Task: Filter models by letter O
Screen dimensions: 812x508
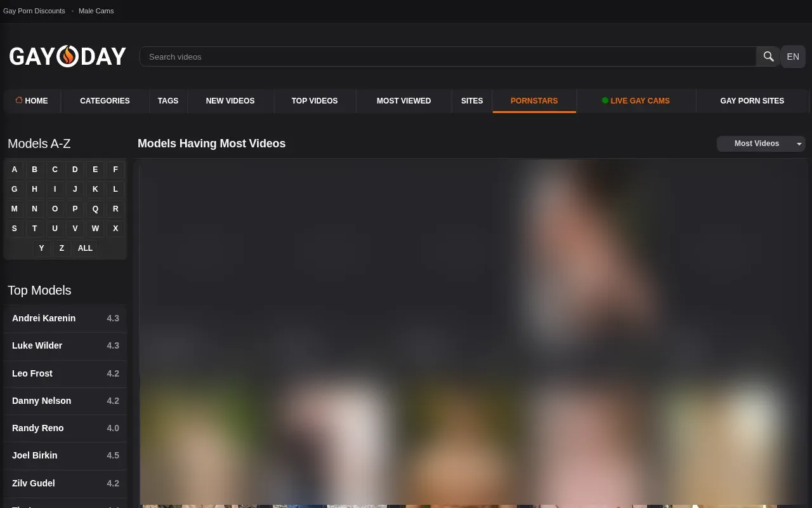Action: [x=55, y=209]
